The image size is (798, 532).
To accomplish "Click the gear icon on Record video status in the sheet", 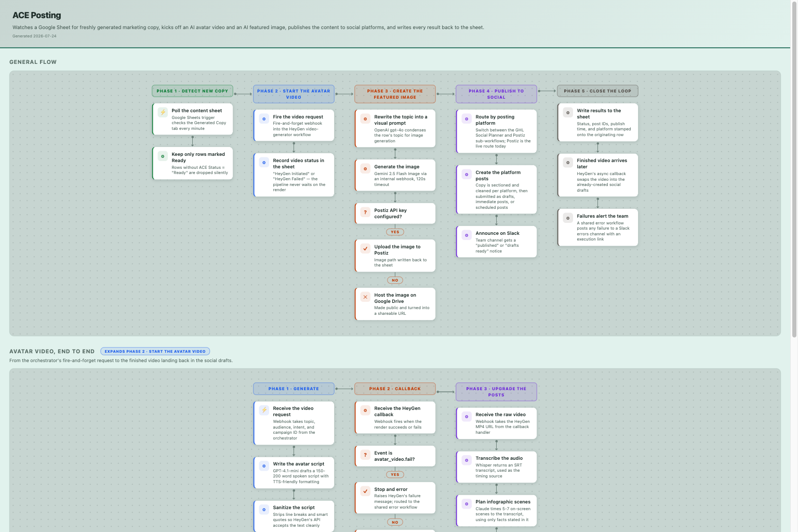I will coord(264,162).
